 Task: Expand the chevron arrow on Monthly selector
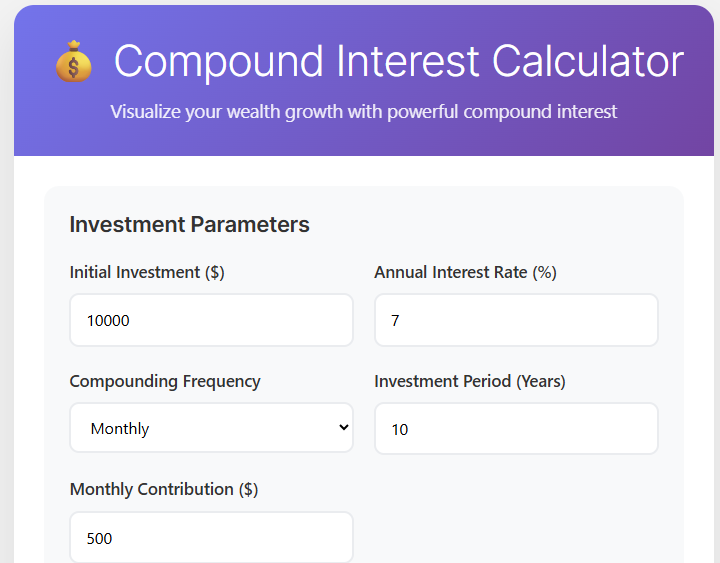pos(343,428)
